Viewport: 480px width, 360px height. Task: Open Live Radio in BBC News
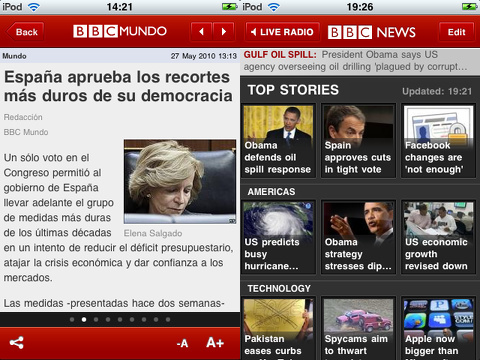(283, 32)
